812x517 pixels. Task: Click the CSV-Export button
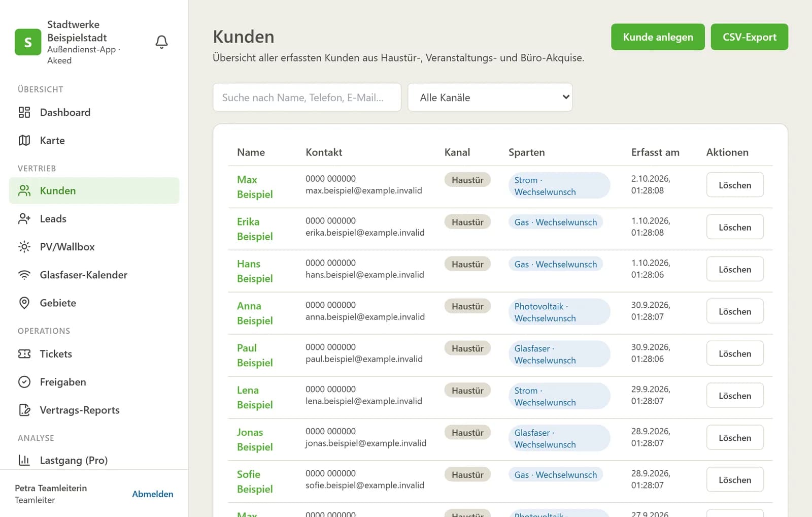click(750, 37)
